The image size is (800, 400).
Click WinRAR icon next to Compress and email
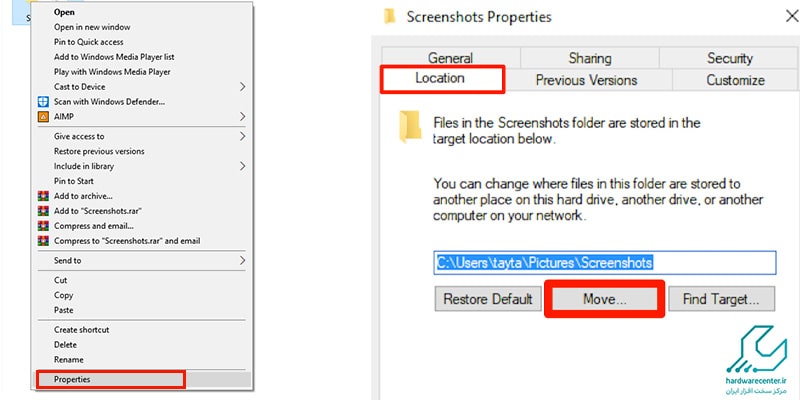pos(43,226)
